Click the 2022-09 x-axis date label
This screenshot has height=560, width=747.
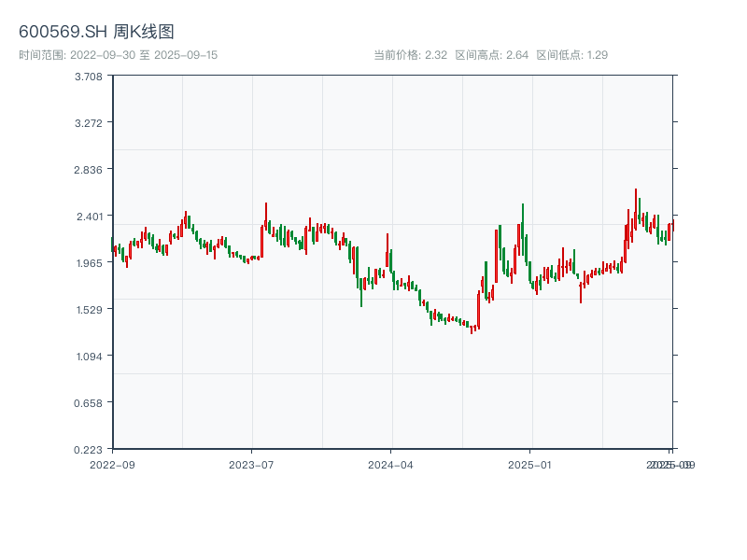point(112,464)
